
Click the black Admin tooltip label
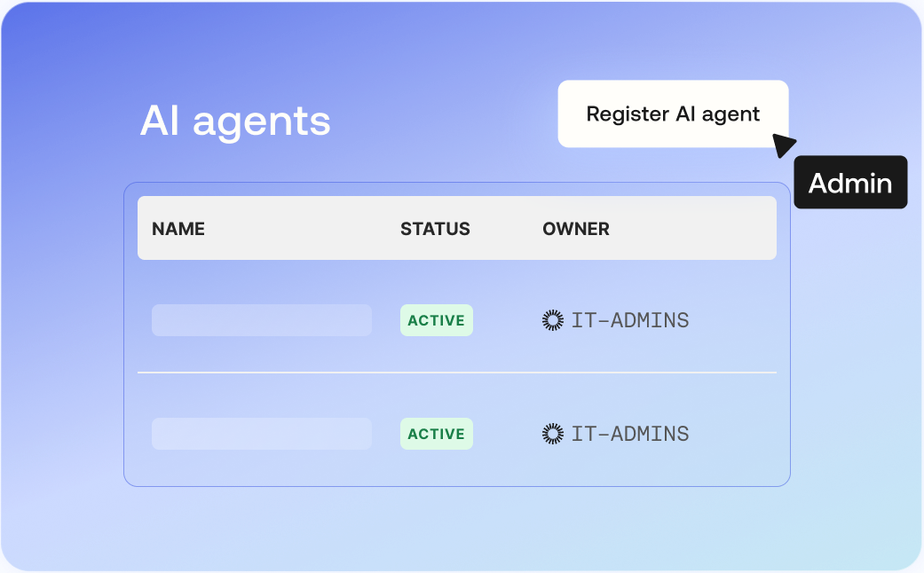(x=850, y=183)
